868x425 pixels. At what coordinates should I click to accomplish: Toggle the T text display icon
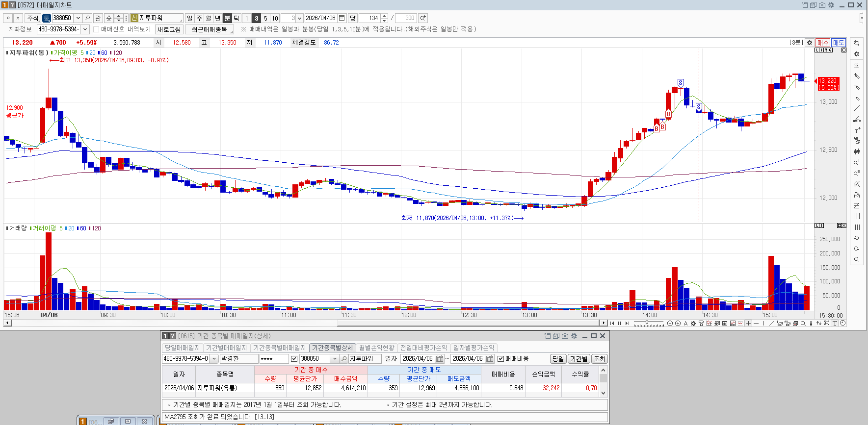[835, 324]
